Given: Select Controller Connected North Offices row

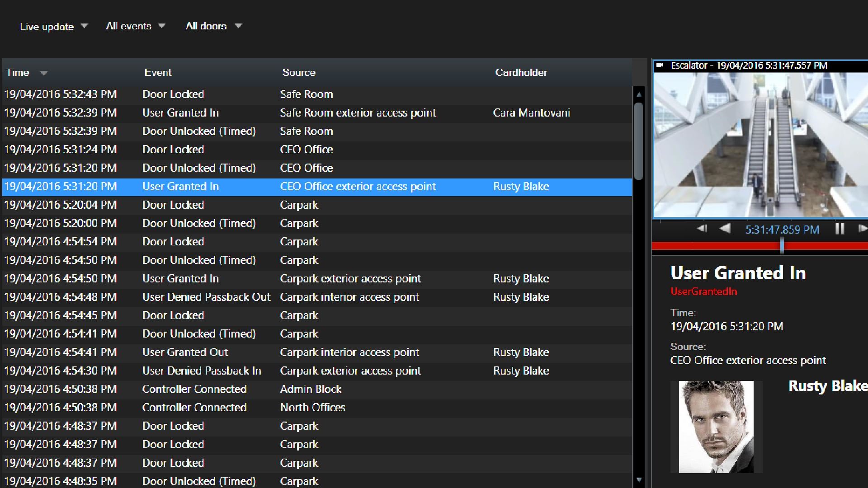Looking at the screenshot, I should coord(317,408).
